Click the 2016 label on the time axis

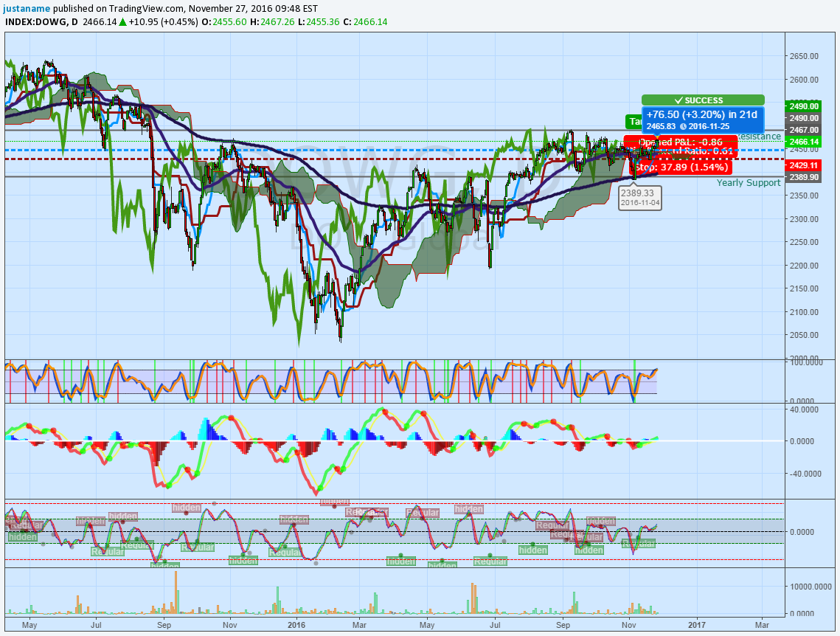click(296, 625)
